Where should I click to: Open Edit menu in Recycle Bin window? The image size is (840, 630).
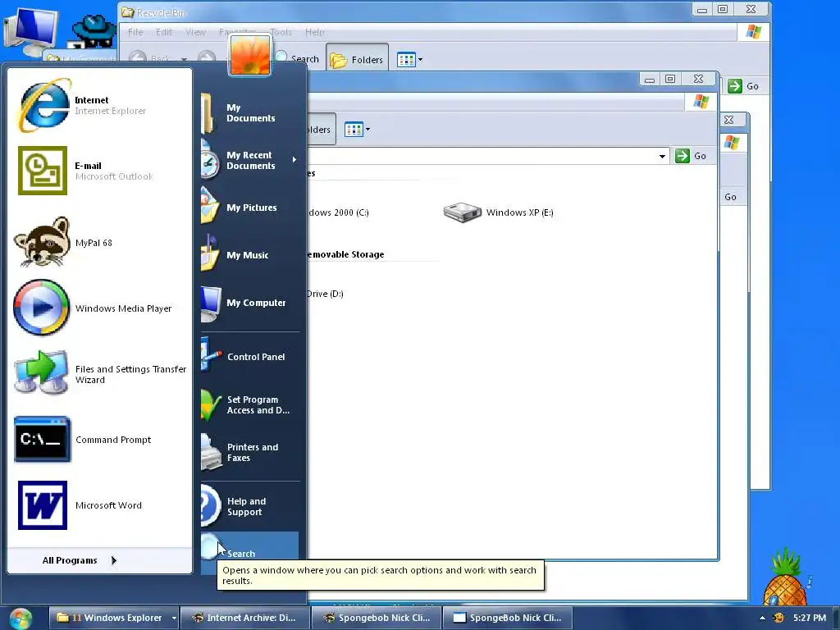point(164,32)
